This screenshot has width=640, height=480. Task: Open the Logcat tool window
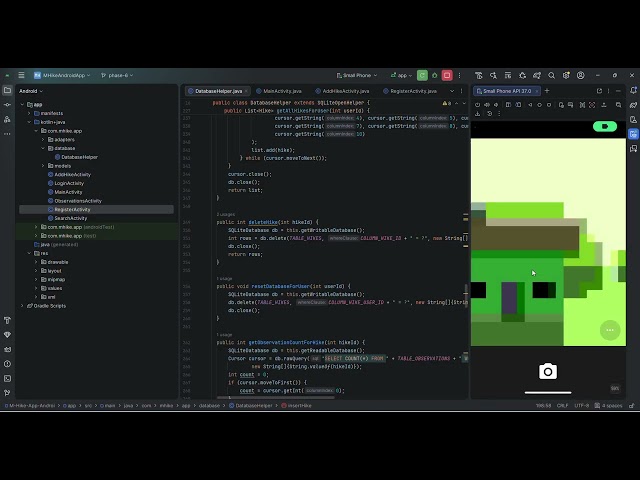[7, 349]
